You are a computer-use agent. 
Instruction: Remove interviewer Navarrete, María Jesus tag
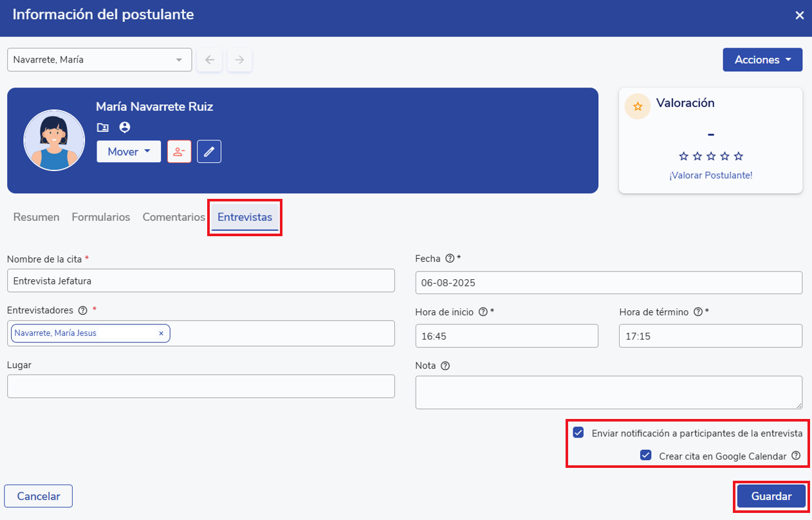point(161,333)
